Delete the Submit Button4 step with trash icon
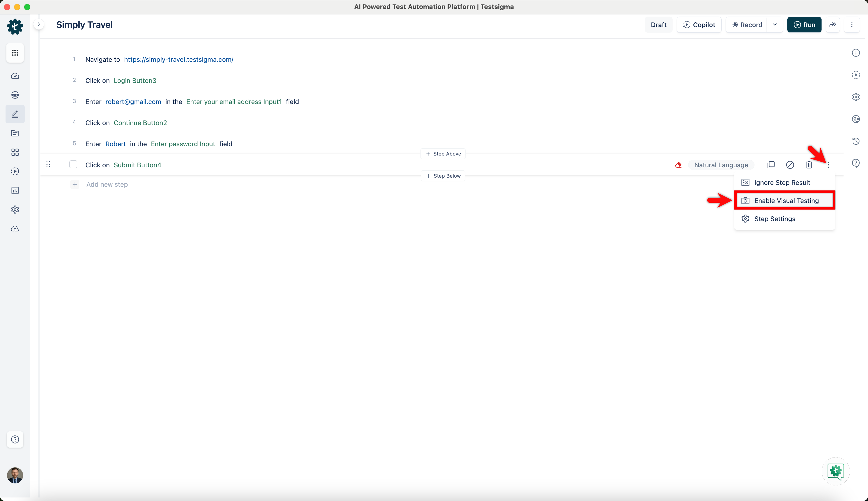 [x=809, y=165]
